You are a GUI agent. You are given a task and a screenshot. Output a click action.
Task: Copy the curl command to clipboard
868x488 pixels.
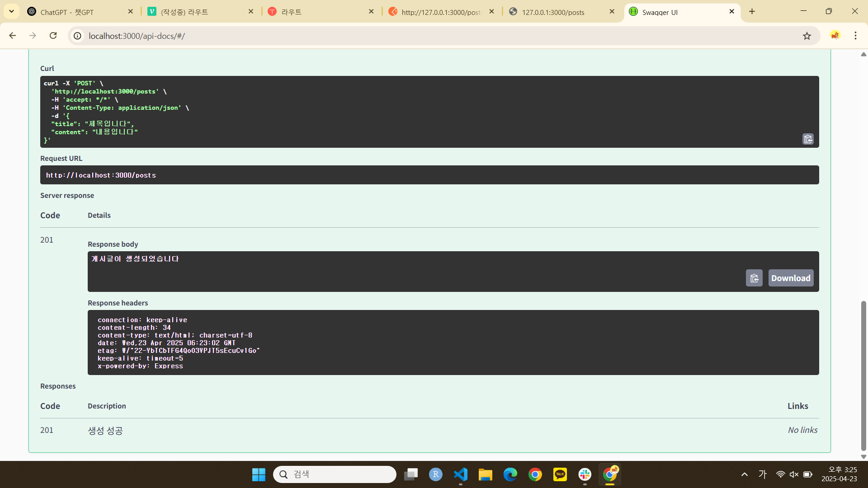(x=808, y=139)
